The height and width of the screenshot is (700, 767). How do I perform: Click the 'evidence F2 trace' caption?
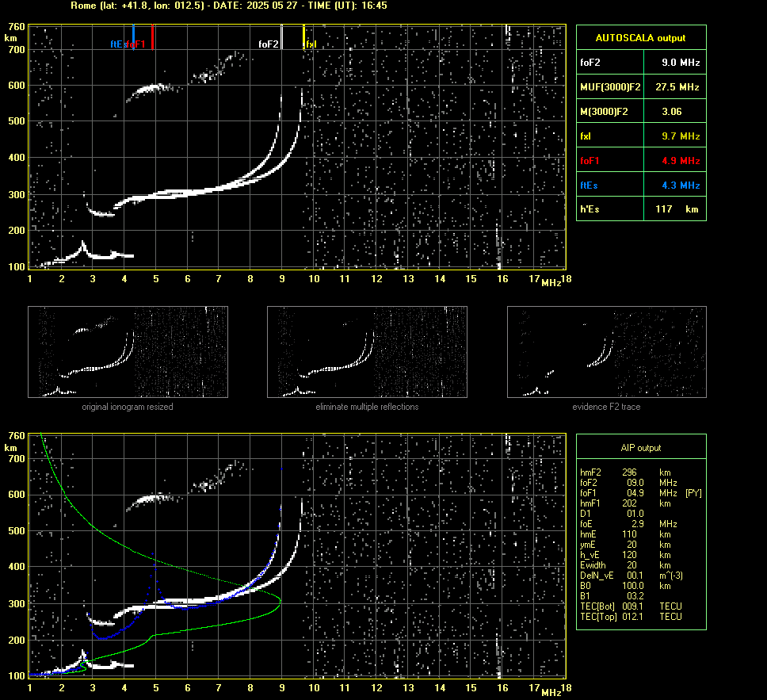coord(607,407)
